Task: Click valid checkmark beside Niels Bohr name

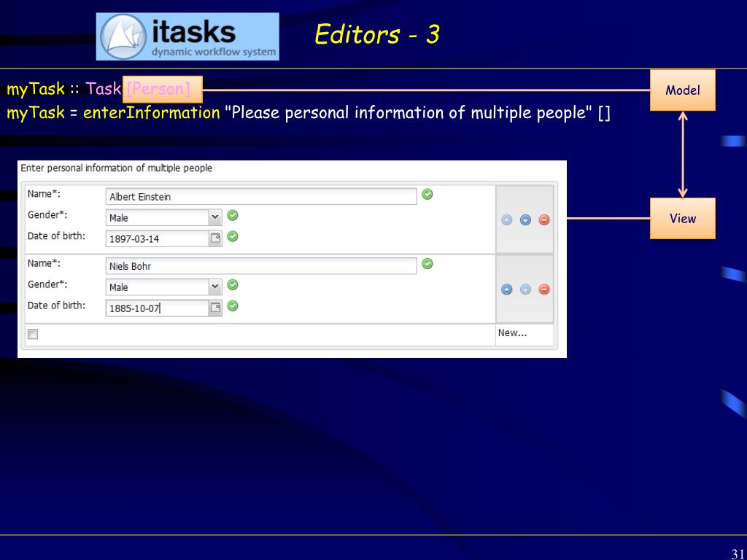Action: point(427,264)
